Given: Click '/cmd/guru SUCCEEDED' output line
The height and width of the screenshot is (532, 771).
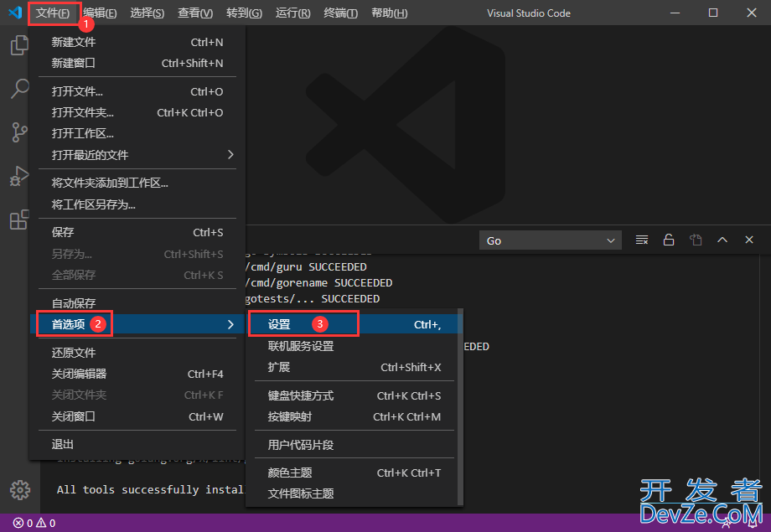Looking at the screenshot, I should (x=306, y=267).
